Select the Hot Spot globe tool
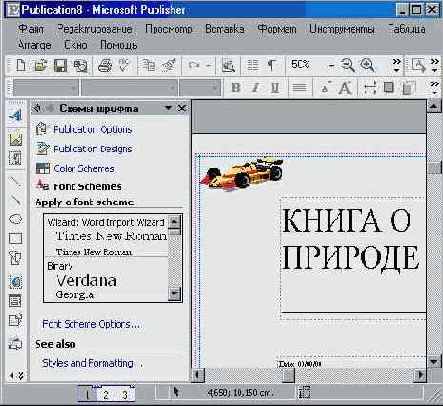The height and width of the screenshot is (406, 443). [x=16, y=282]
